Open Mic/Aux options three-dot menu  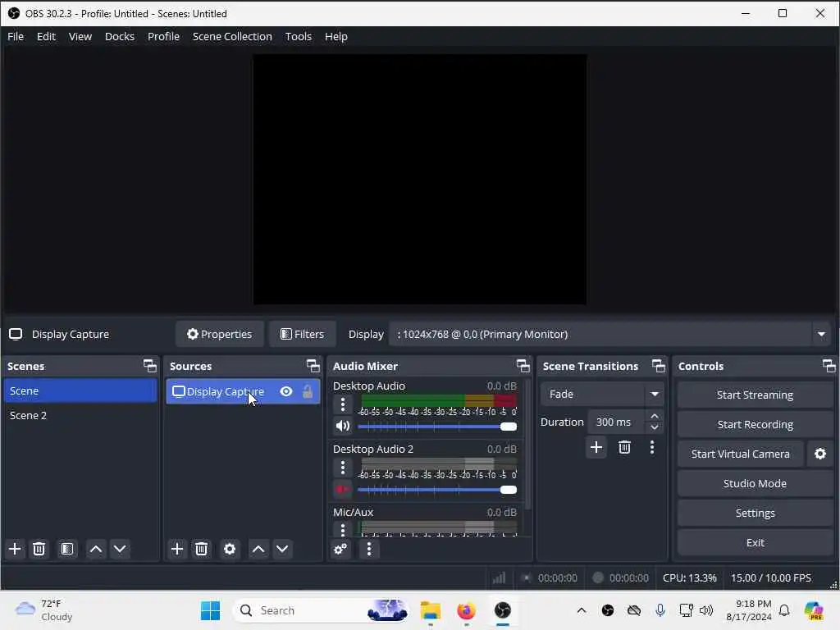click(343, 529)
